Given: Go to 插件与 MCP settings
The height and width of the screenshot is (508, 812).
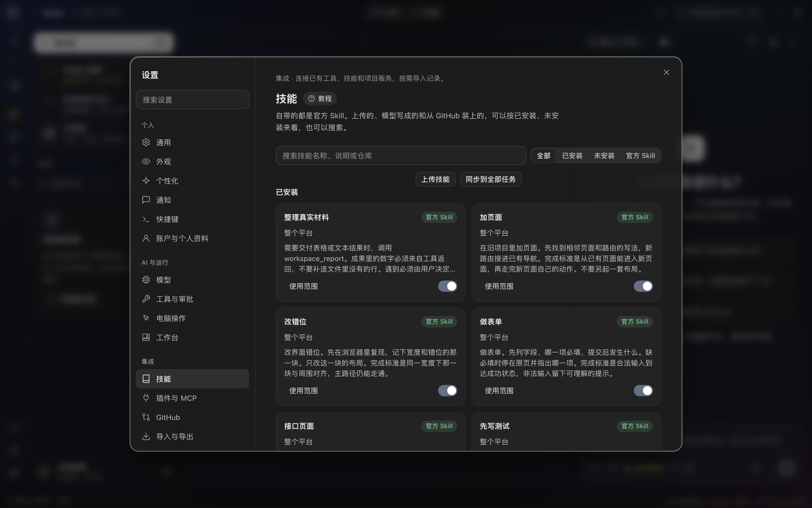Looking at the screenshot, I should point(192,398).
